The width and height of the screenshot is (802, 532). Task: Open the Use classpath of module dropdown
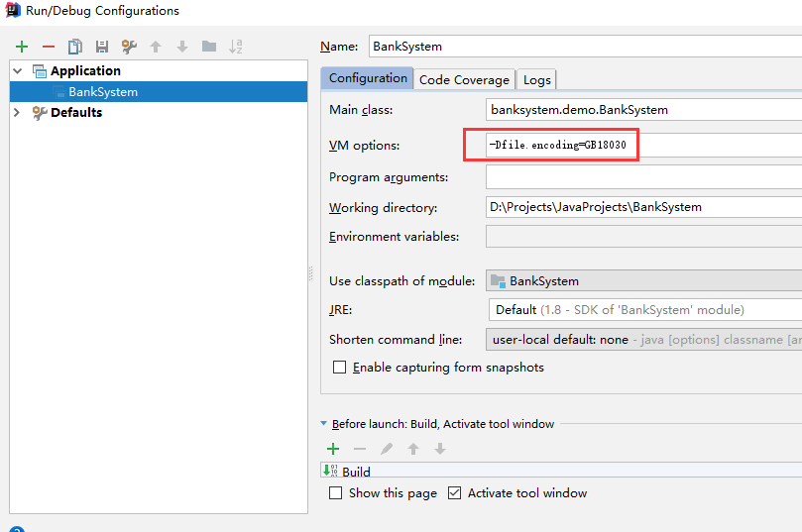(643, 280)
